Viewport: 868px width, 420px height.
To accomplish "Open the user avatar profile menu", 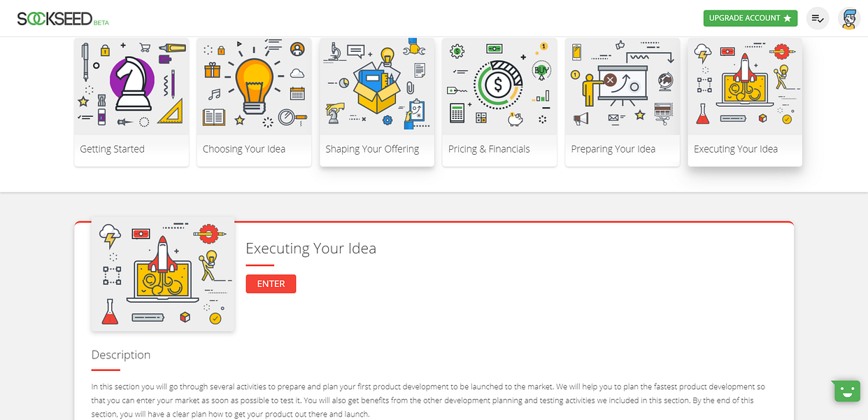I will [848, 18].
